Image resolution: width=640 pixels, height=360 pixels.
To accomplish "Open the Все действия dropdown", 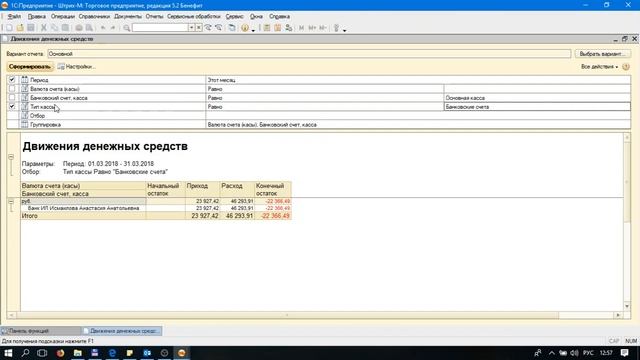I will point(599,67).
